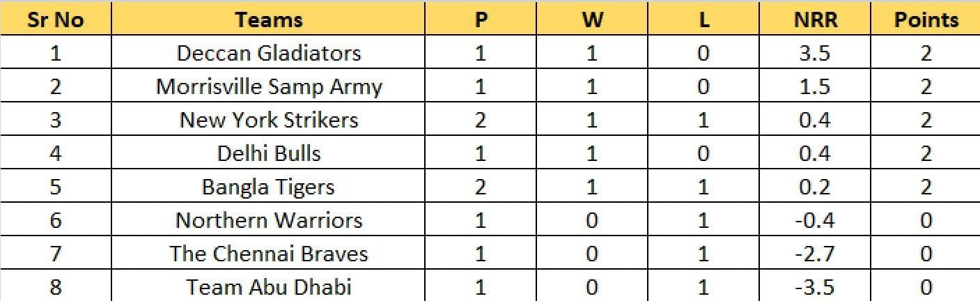Select the NRR value -3.5

coord(815,286)
